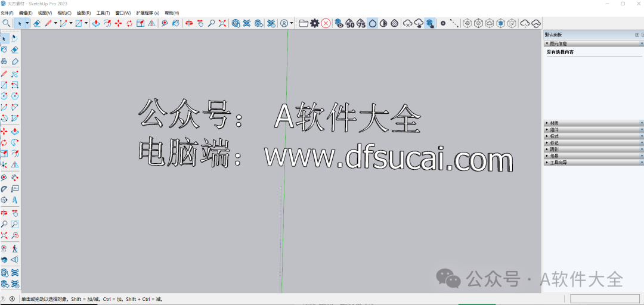The image size is (644, 305).
Task: Click the cloud with X icon
Action: pos(407,23)
